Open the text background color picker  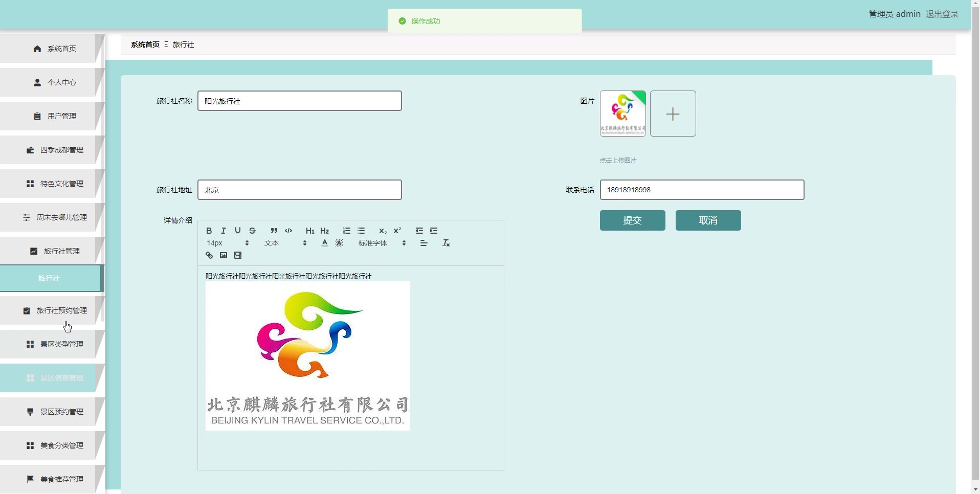(x=339, y=243)
